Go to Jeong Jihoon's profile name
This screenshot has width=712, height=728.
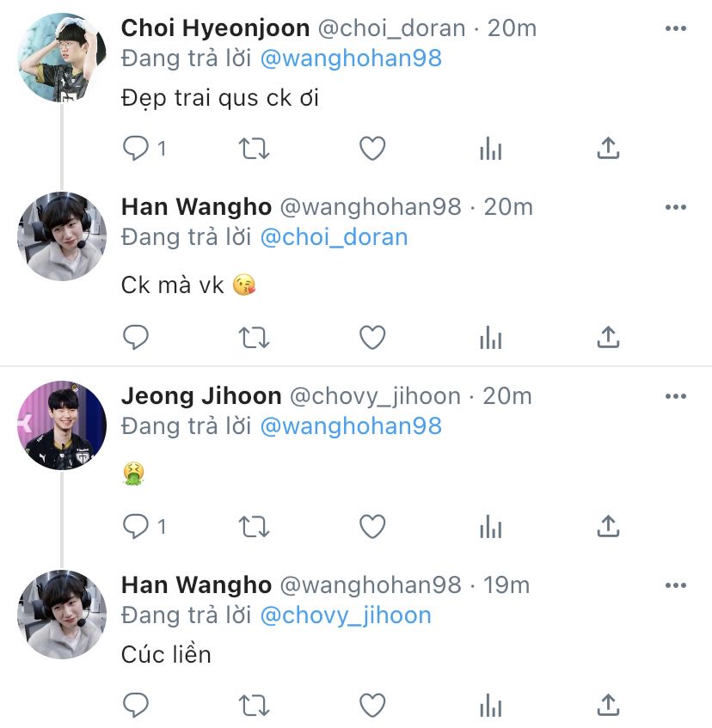point(201,396)
